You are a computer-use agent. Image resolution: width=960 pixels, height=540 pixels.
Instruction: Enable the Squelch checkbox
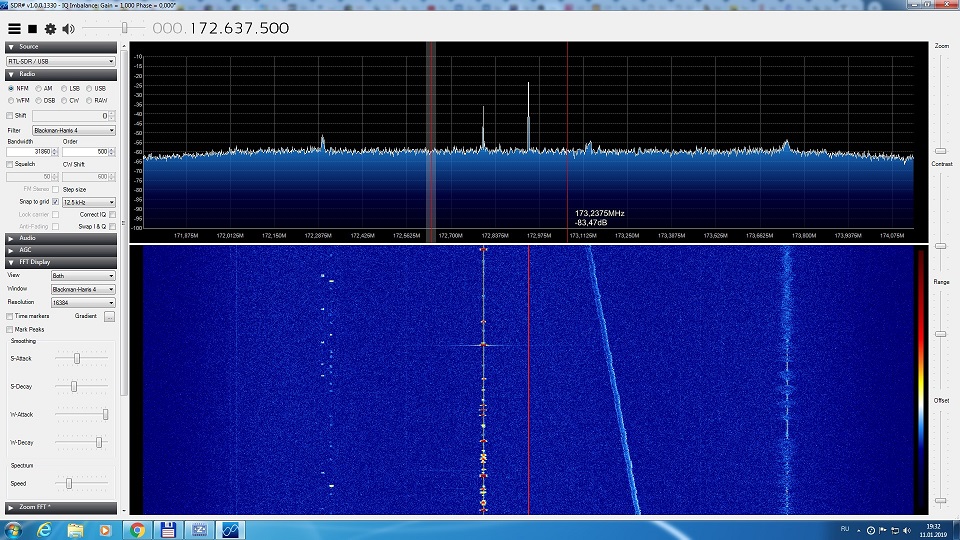(10, 165)
